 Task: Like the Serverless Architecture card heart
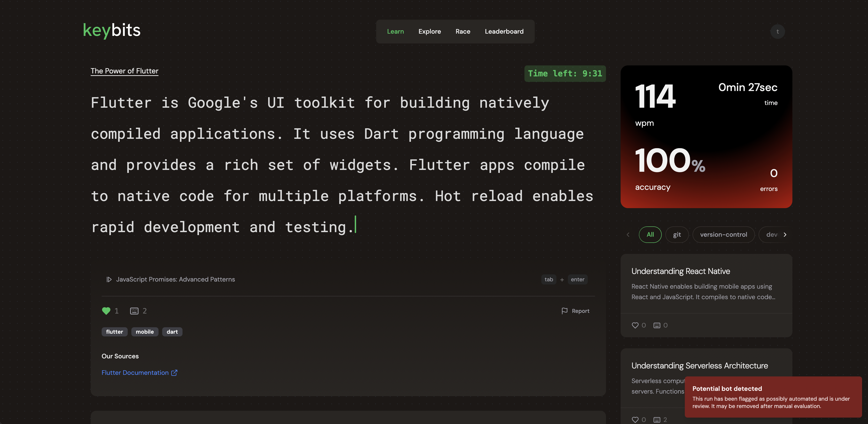(x=635, y=420)
